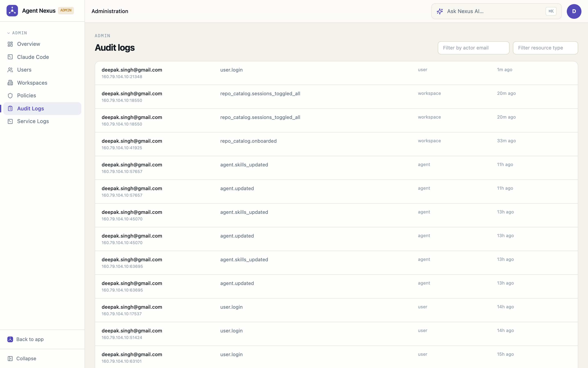This screenshot has width=588, height=368.
Task: Click IP address 160.79.104.10:51424
Action: pos(122,338)
